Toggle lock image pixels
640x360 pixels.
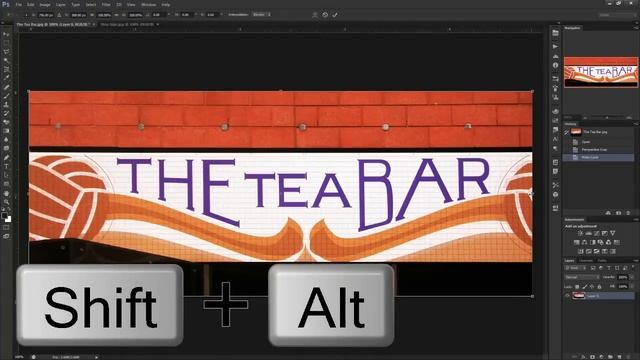coord(584,287)
